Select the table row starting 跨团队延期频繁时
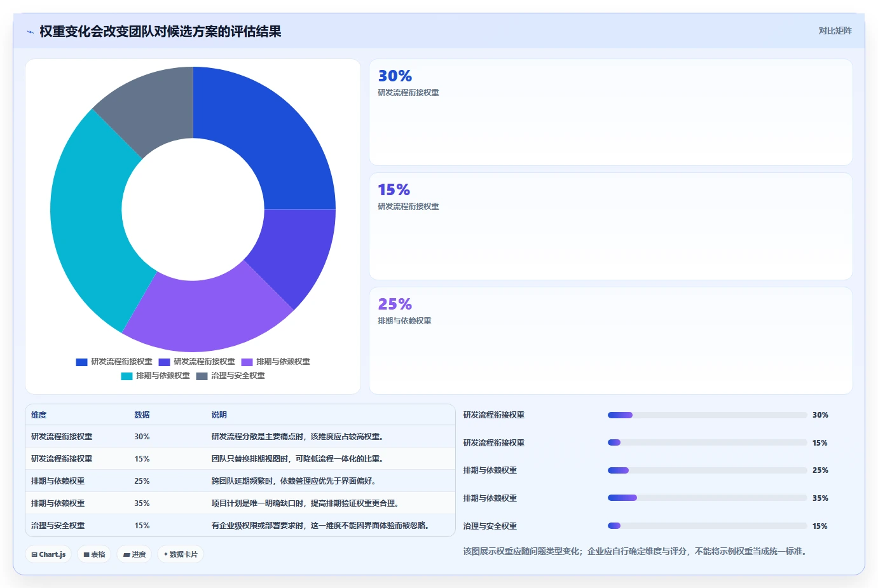 tap(240, 481)
